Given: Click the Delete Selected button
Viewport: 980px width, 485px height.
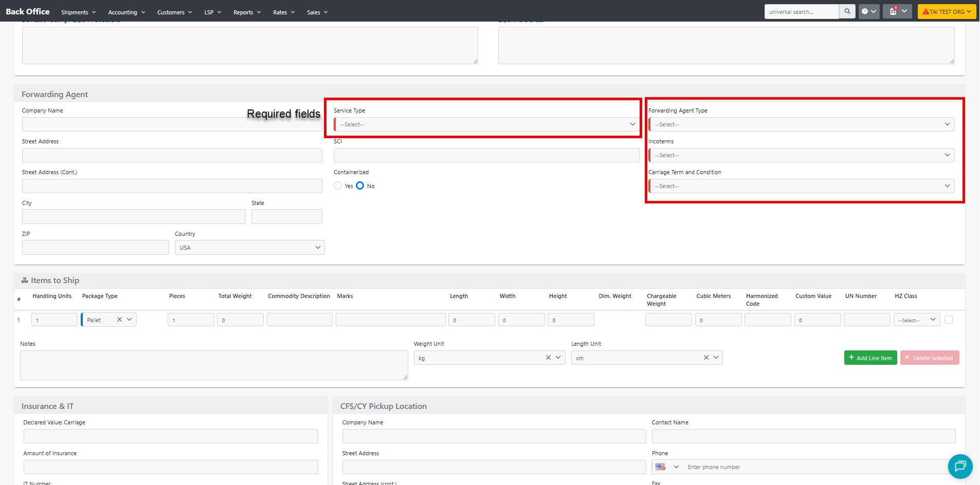Looking at the screenshot, I should pos(929,358).
